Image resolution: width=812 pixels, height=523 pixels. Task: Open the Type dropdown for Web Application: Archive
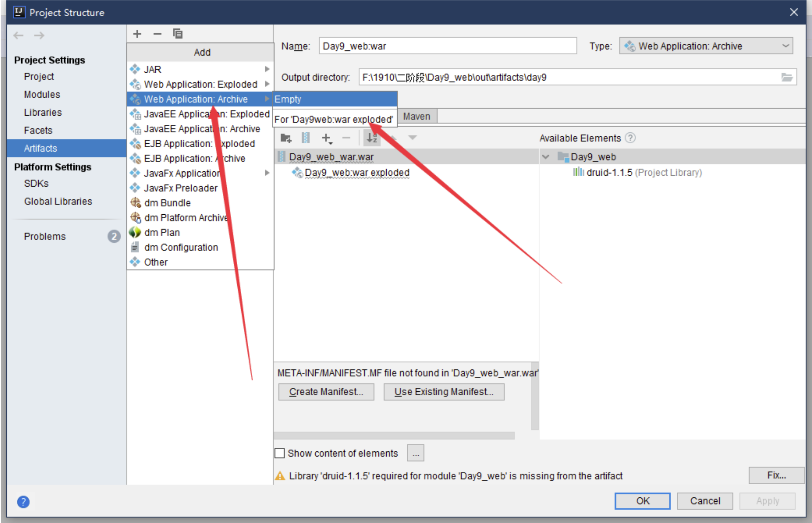coord(706,46)
